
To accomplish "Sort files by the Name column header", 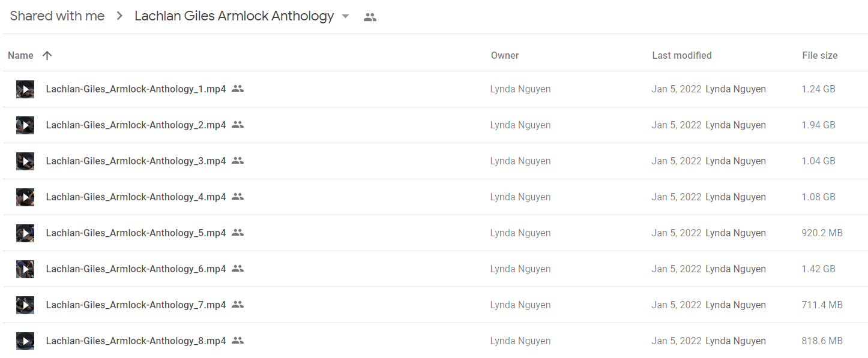I will 20,55.
